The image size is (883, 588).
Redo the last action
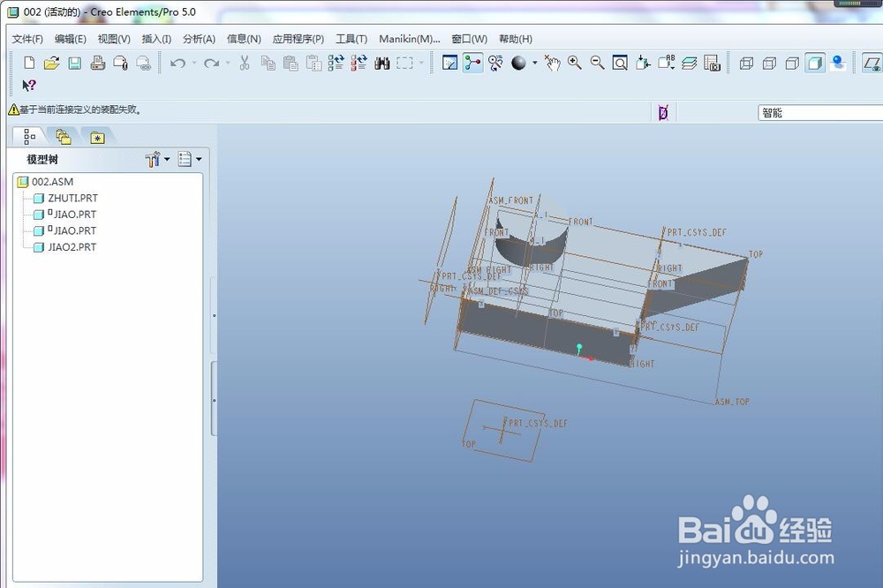(x=211, y=63)
